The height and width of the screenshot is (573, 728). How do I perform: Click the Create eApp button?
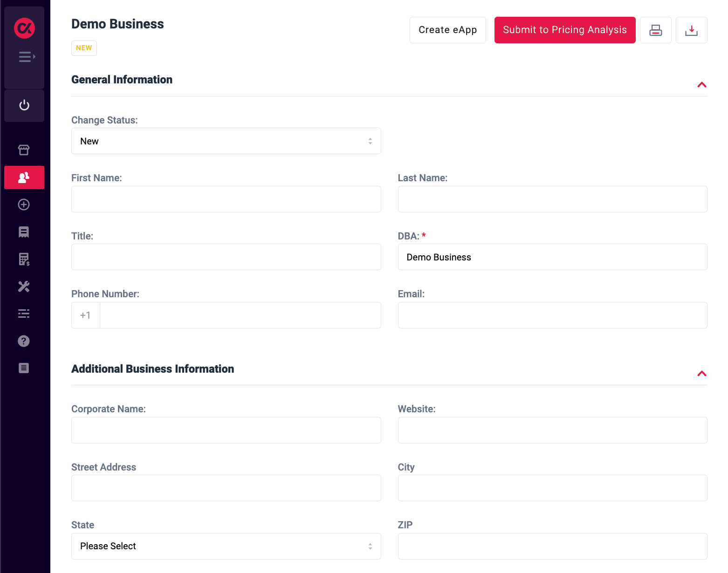click(x=448, y=30)
